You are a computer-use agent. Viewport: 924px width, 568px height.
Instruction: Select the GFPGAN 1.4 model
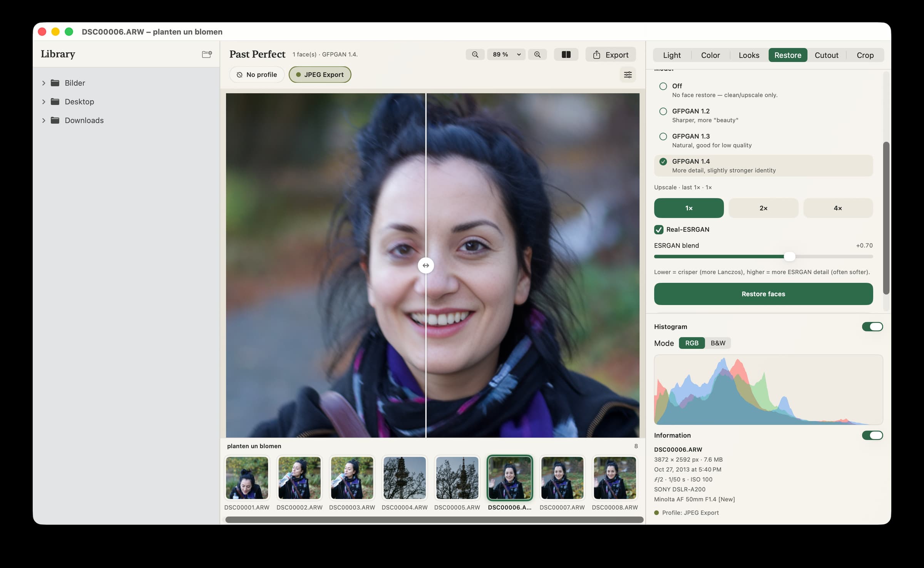[x=763, y=166]
